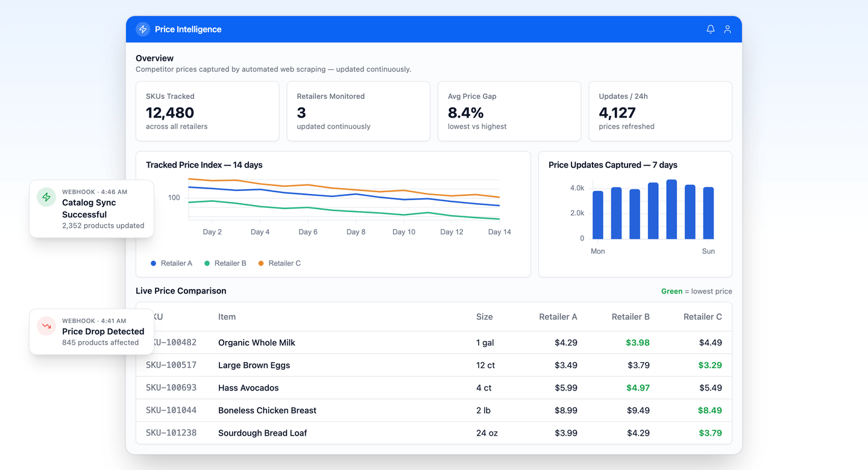Screen dimensions: 868x470
Task: Click the green $4.97 price
Action: click(x=638, y=387)
